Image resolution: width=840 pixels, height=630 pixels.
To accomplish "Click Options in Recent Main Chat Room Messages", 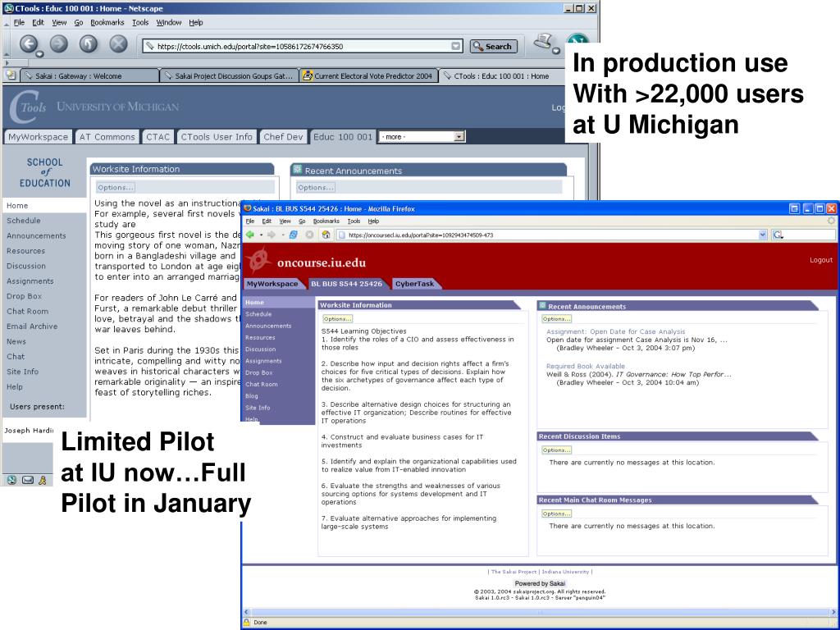I will click(x=556, y=514).
